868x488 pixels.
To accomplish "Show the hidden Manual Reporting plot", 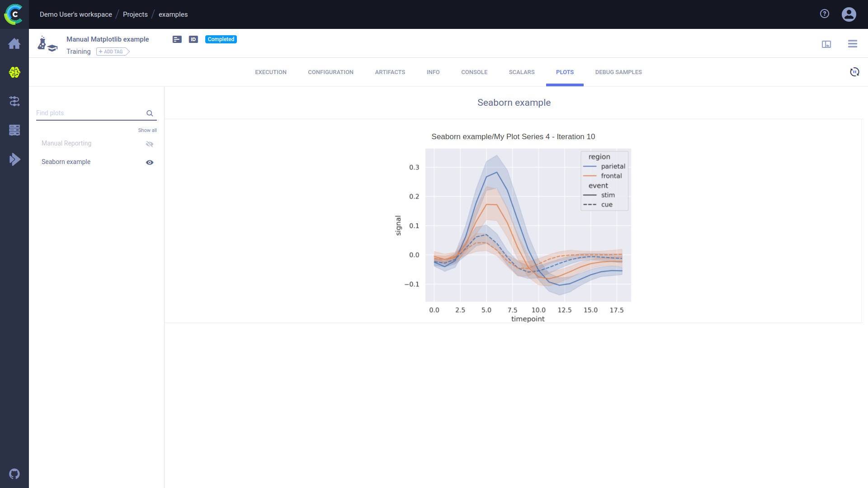I will tap(150, 144).
